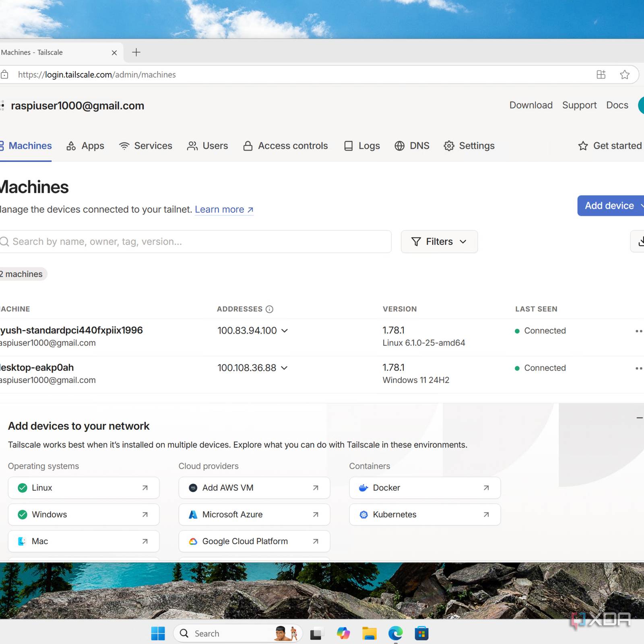Open a new browser tab with plus icon

[136, 52]
